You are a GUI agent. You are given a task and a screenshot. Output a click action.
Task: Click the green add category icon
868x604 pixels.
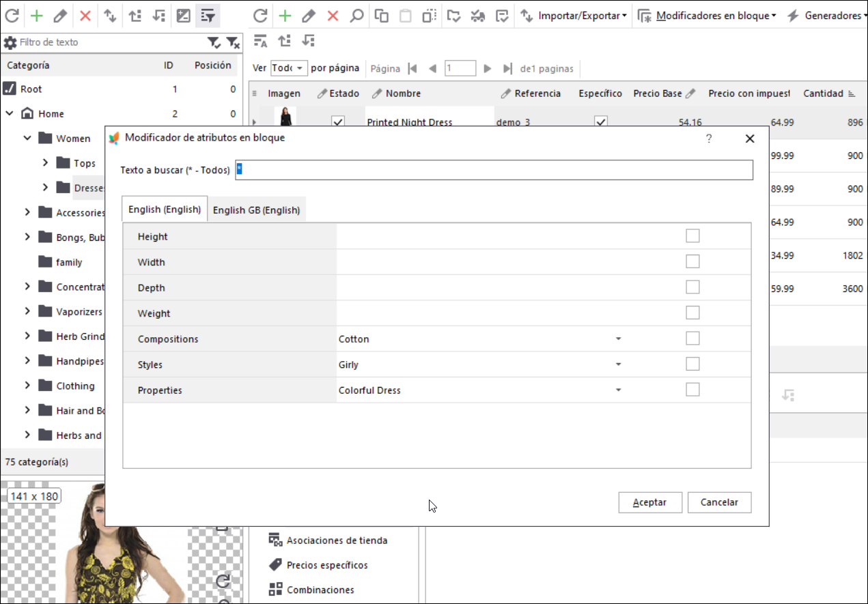click(x=36, y=15)
